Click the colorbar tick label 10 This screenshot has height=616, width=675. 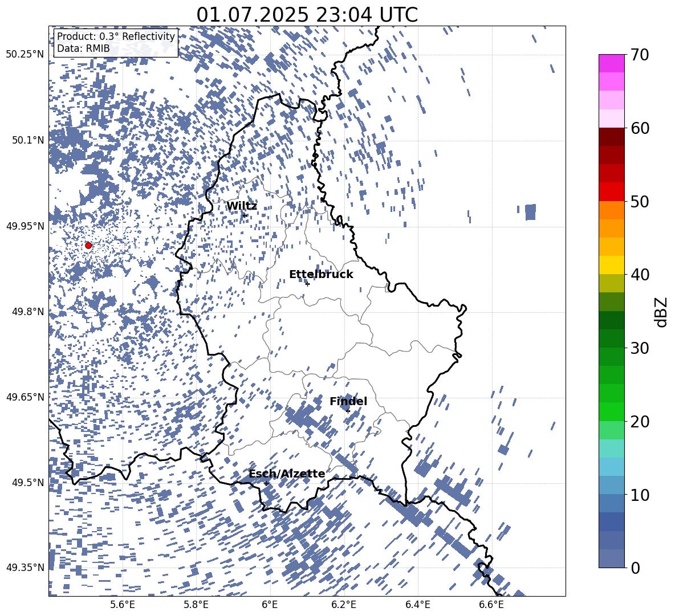coord(640,495)
